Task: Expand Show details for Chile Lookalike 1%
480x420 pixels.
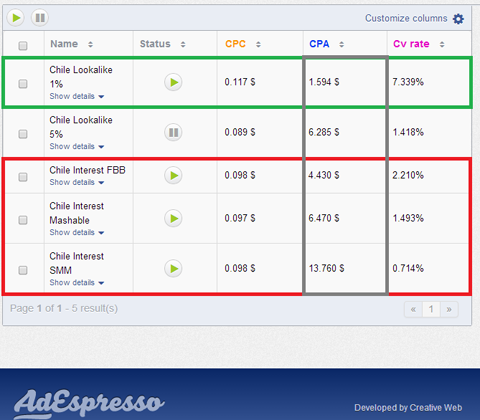Action: click(x=77, y=96)
